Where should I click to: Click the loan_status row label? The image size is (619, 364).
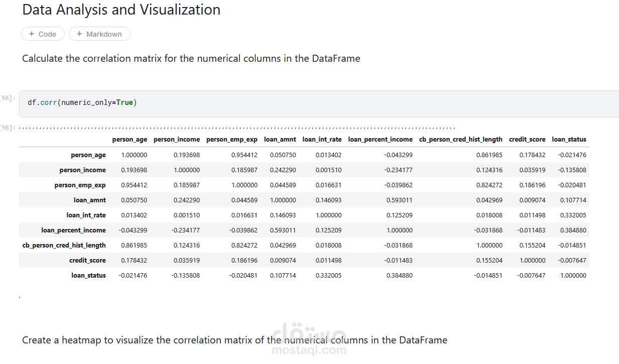(88, 275)
